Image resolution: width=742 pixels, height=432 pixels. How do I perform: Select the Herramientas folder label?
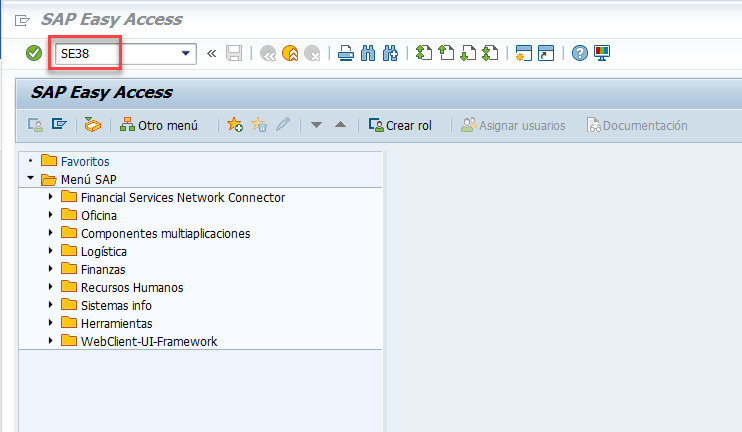click(116, 323)
